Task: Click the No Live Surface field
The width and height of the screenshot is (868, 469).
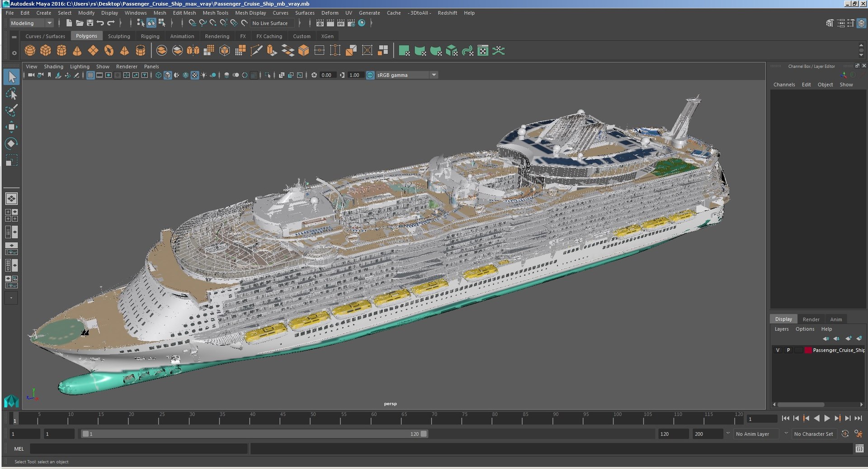Action: point(273,23)
